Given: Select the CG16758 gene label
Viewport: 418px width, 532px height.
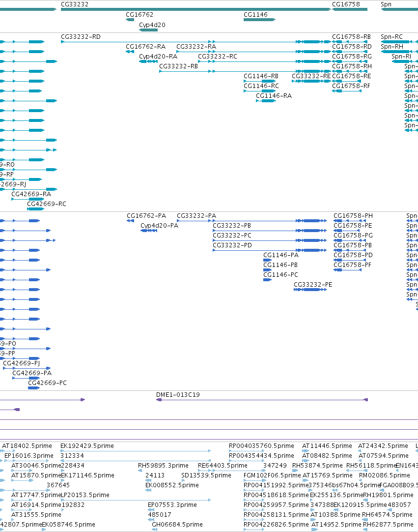Looking at the screenshot, I should click(346, 4).
